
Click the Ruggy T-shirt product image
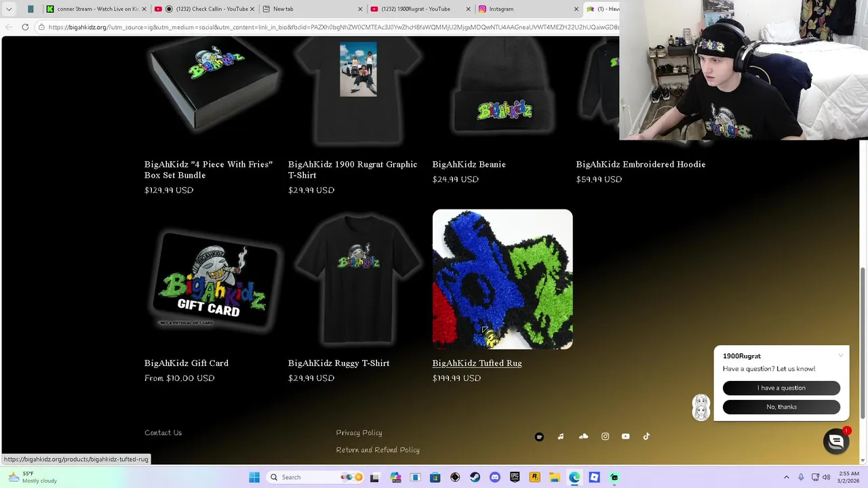pos(358,279)
